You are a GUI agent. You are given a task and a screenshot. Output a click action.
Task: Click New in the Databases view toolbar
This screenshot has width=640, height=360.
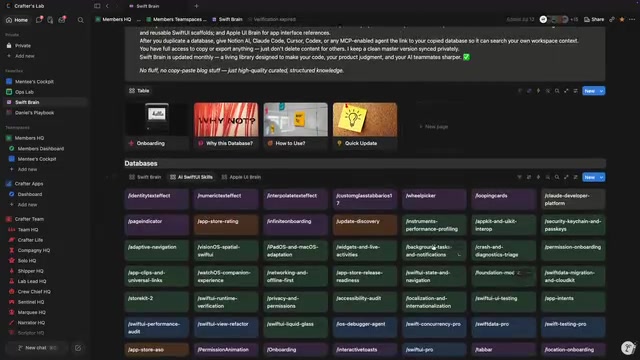click(589, 177)
